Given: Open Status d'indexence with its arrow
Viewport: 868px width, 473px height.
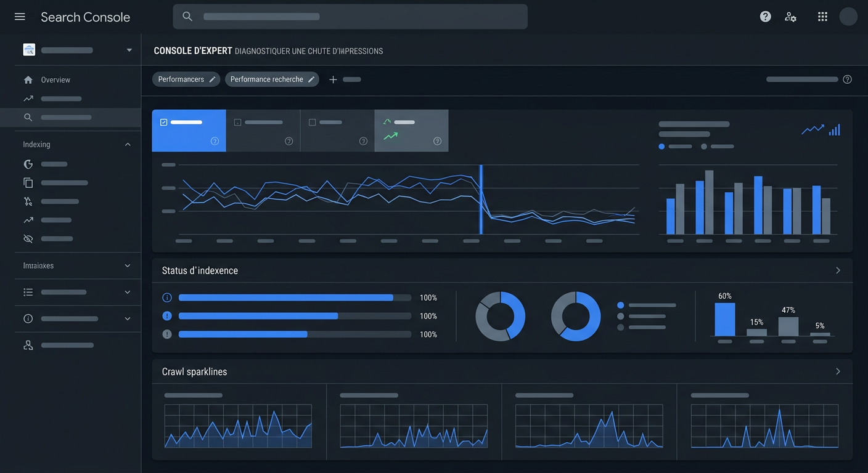Looking at the screenshot, I should tap(838, 270).
